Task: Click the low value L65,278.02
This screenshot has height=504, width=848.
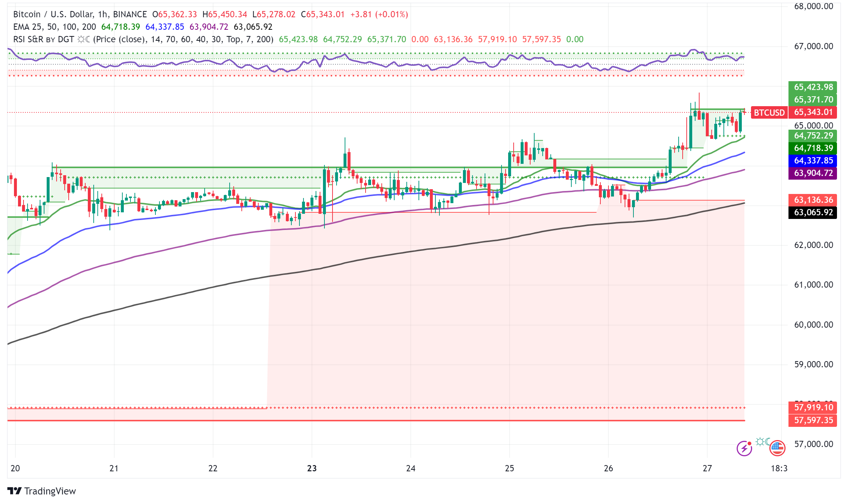Action: pos(274,14)
